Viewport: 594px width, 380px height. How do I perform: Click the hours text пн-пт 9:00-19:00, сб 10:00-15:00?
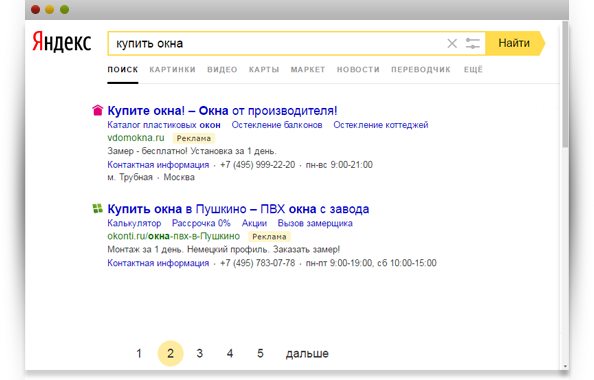[x=371, y=263]
